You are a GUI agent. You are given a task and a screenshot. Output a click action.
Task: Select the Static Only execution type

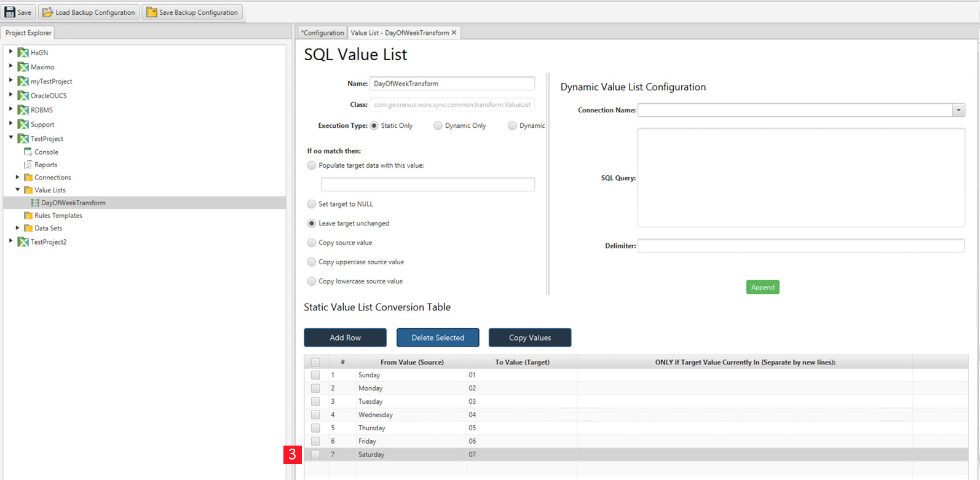374,125
